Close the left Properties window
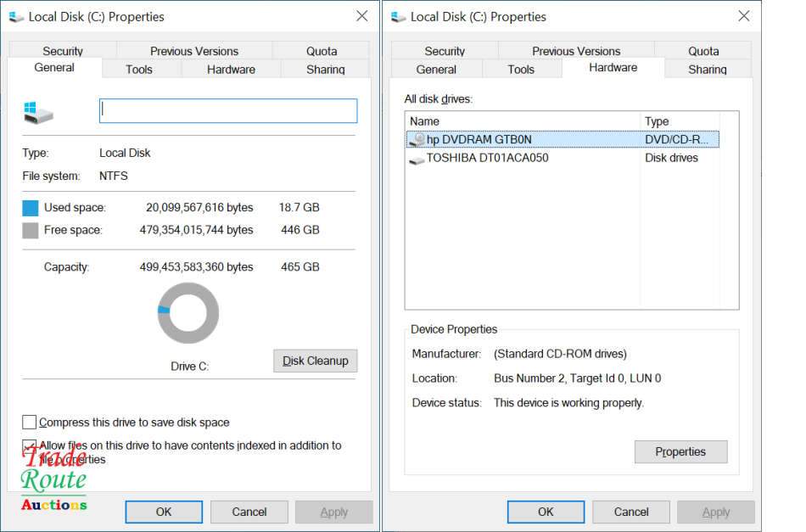The height and width of the screenshot is (532, 806). click(361, 17)
